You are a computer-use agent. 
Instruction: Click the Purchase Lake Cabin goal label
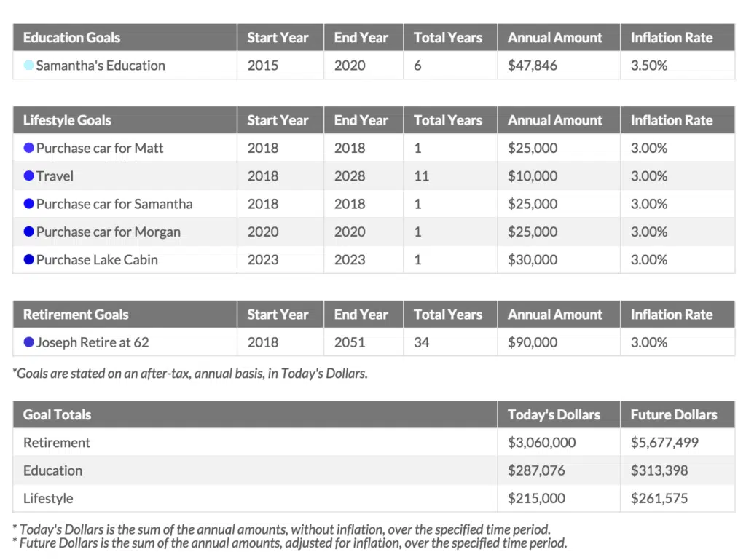click(x=97, y=260)
